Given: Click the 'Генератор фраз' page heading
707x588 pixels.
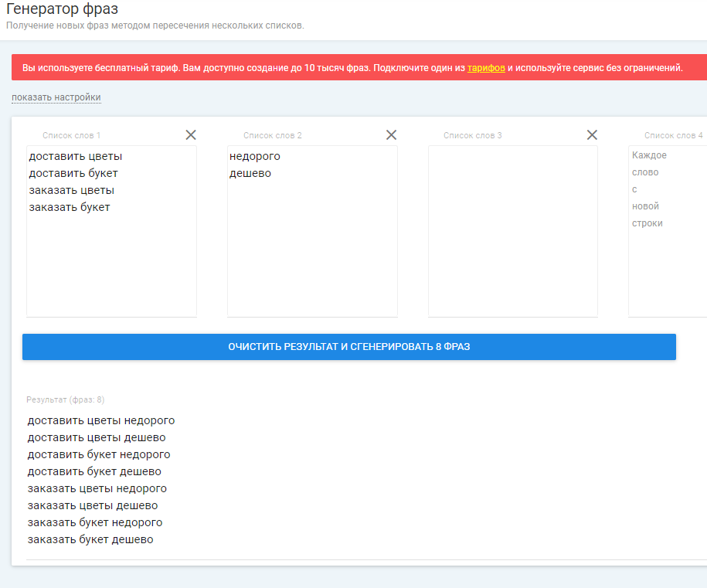Looking at the screenshot, I should [62, 11].
